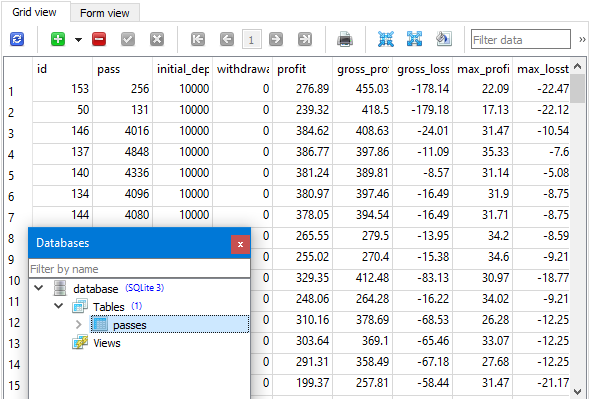Click the second blue arrows column-fit icon
The width and height of the screenshot is (589, 399).
(x=414, y=39)
